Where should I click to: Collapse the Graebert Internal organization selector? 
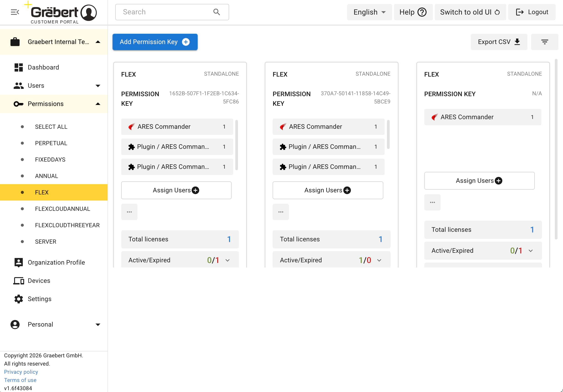click(98, 42)
